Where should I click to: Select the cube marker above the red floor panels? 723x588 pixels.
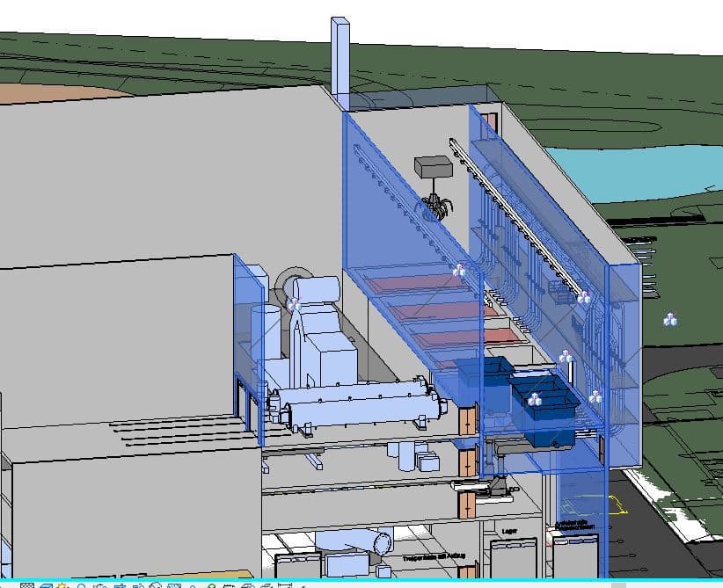[x=459, y=272]
